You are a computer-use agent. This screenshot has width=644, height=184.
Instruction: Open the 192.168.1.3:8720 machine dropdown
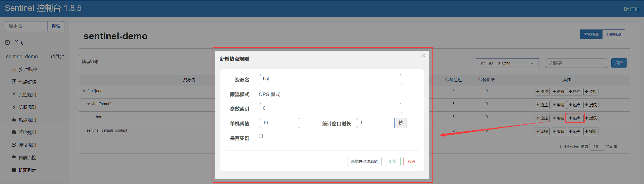pos(507,64)
